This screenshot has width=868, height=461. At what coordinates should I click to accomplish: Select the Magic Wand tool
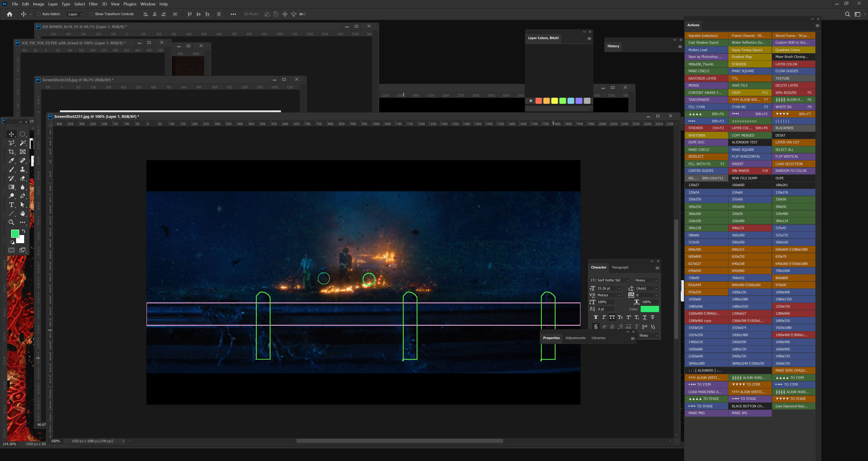23,143
